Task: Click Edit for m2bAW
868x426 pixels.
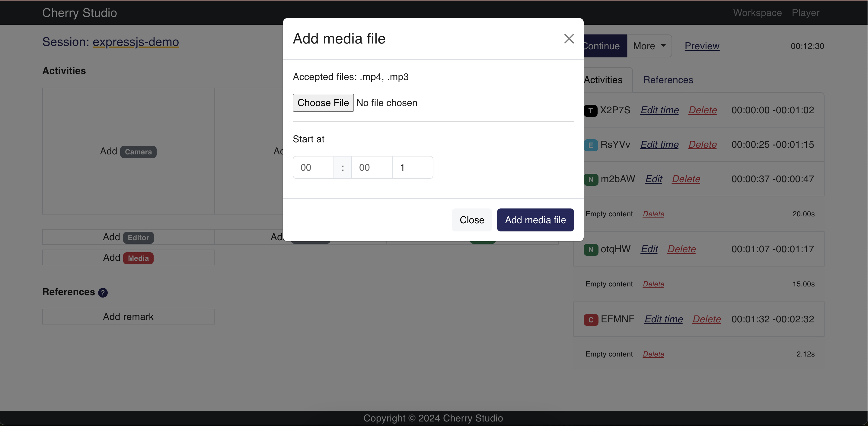Action: [654, 179]
